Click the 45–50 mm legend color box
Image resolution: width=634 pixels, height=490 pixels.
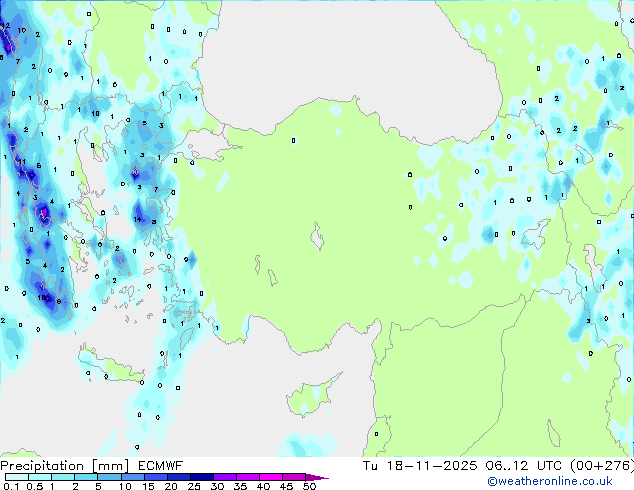pos(294,477)
